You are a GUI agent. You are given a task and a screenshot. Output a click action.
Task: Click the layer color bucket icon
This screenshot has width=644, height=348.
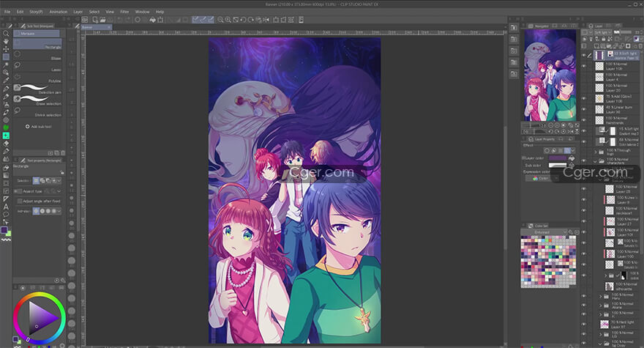(572, 158)
